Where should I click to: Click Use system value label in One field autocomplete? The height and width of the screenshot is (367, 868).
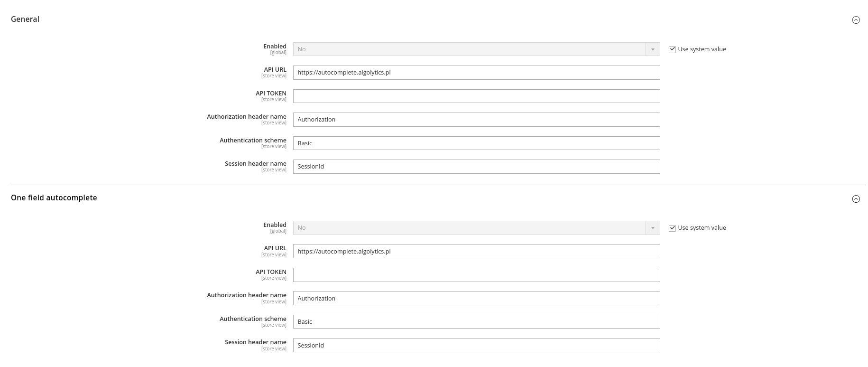tap(702, 228)
